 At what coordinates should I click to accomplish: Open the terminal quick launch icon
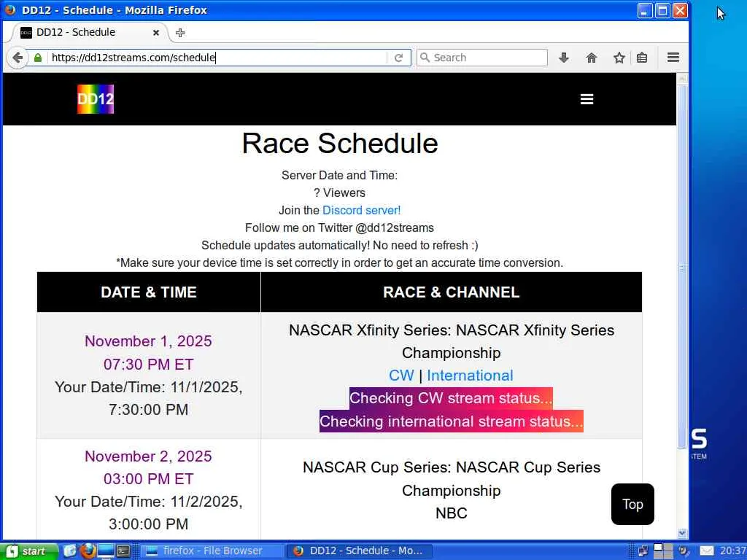click(x=123, y=551)
